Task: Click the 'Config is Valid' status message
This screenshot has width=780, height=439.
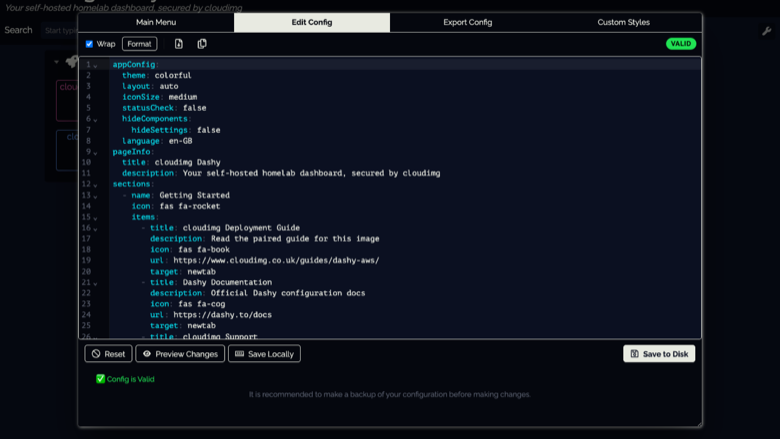Action: tap(125, 379)
